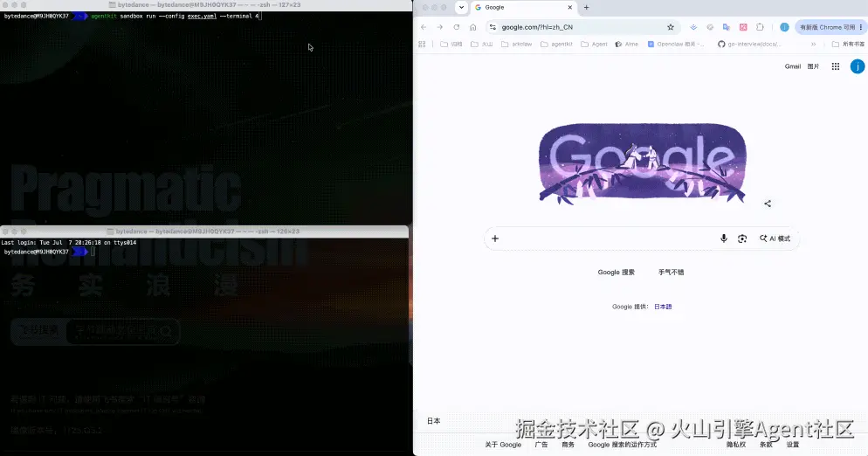The width and height of the screenshot is (868, 456).
Task: Show more bookmarks with the chevron
Action: pos(813,45)
